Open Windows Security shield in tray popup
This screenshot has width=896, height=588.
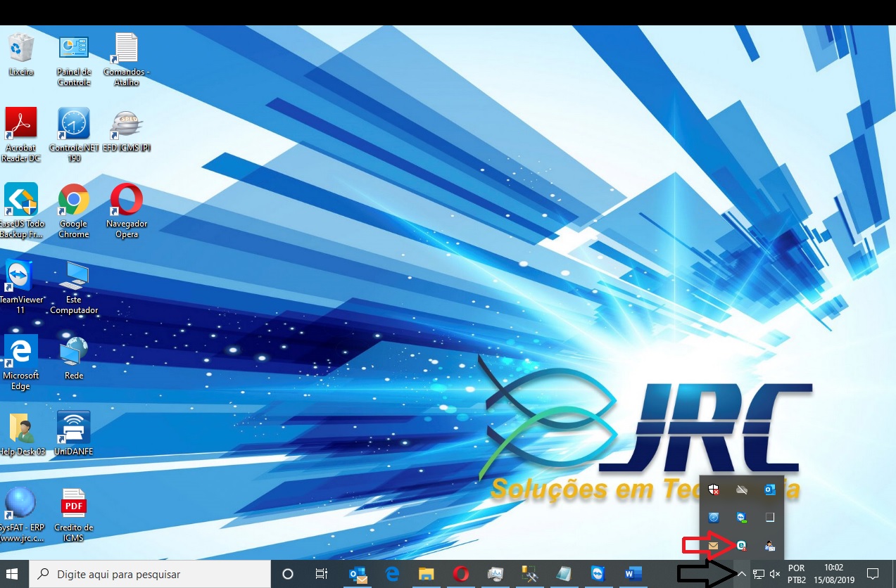pyautogui.click(x=714, y=490)
